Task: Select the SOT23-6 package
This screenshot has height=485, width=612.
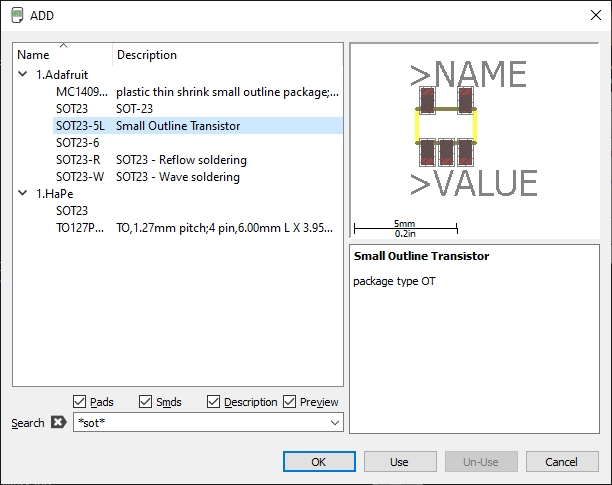Action: pyautogui.click(x=197, y=143)
